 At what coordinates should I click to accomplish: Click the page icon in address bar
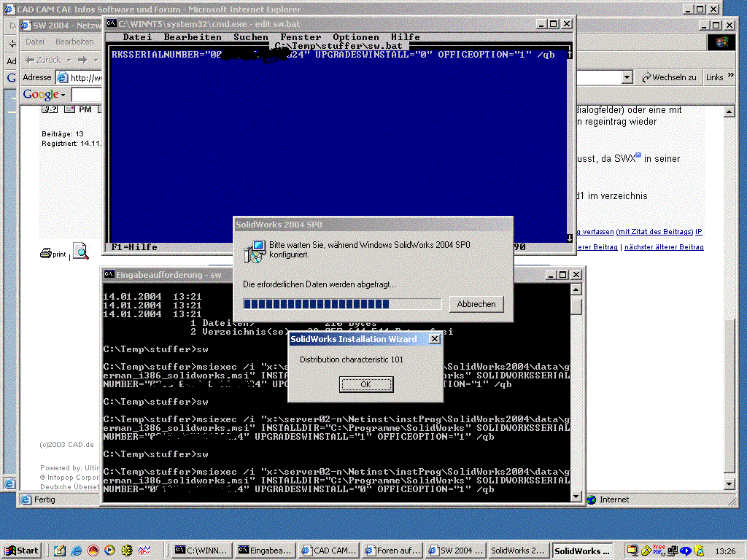pyautogui.click(x=62, y=77)
